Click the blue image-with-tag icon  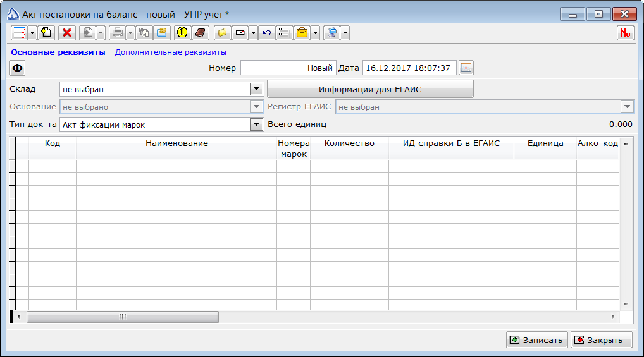click(x=162, y=33)
